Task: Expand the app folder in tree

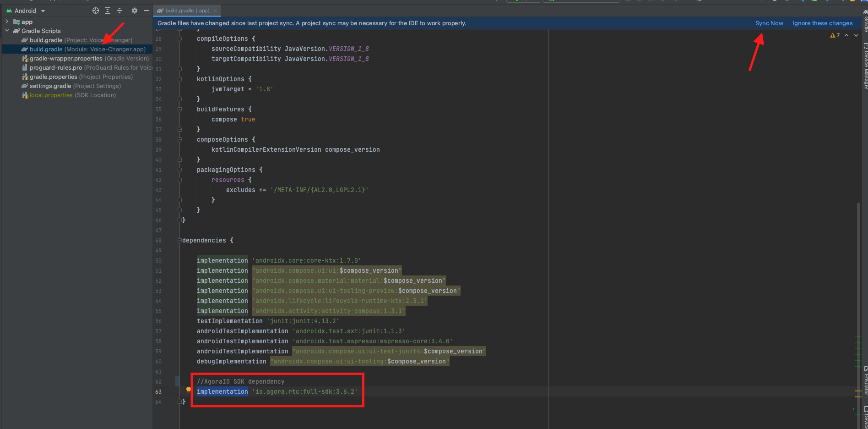Action: [7, 22]
